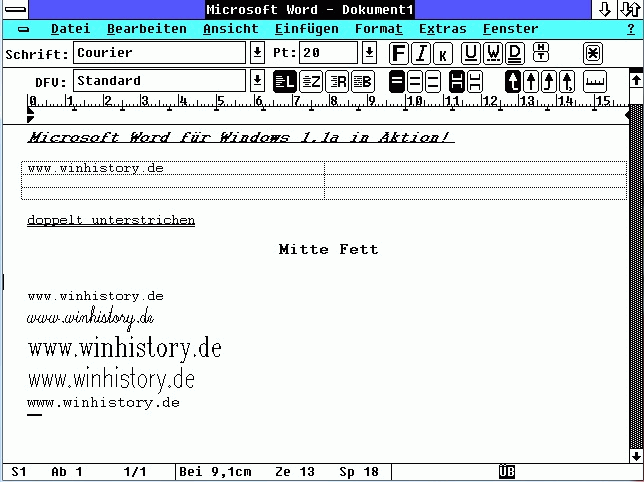Screen dimensions: 644x482
Task: Click the show-all-characters asterisk icon
Action: click(x=593, y=53)
